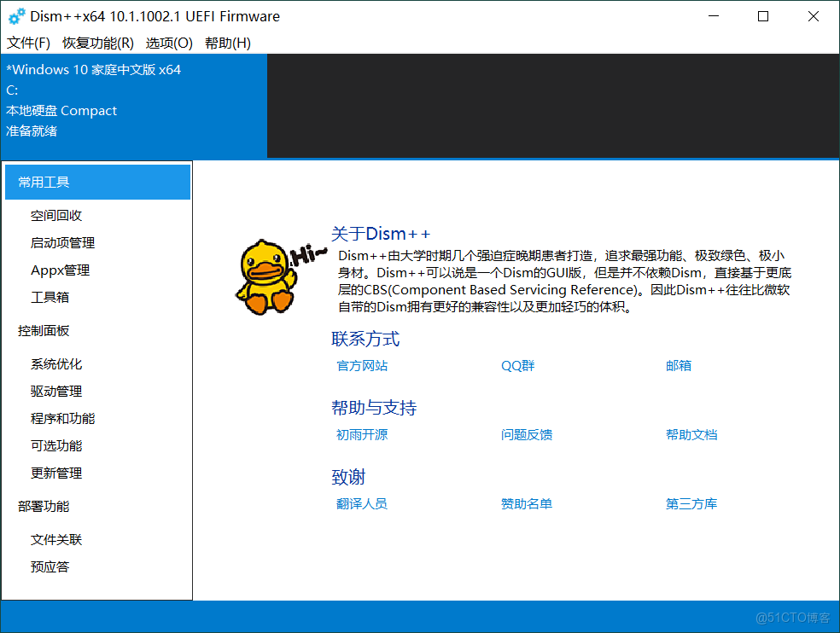Open the 选项(O) menu

click(168, 43)
